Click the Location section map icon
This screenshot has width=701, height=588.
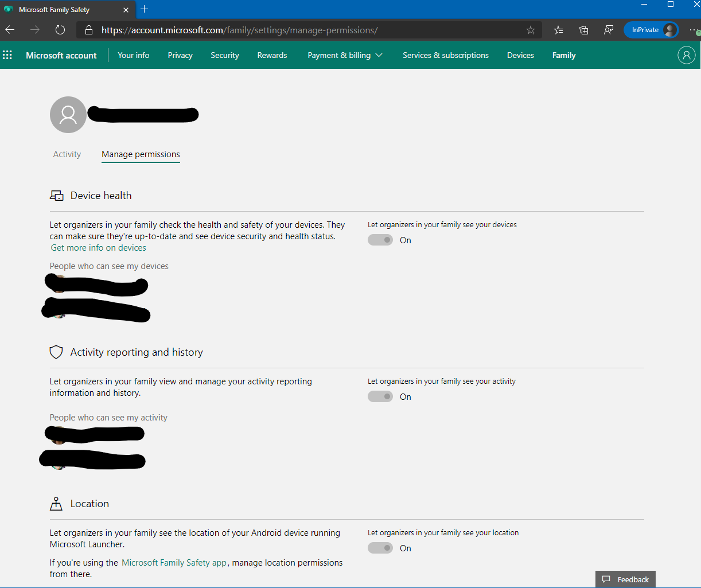pyautogui.click(x=56, y=504)
